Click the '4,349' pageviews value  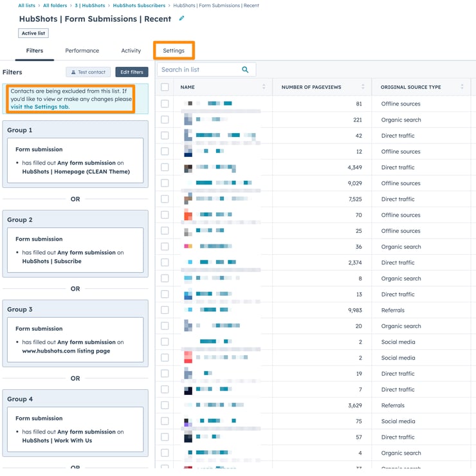[354, 168]
